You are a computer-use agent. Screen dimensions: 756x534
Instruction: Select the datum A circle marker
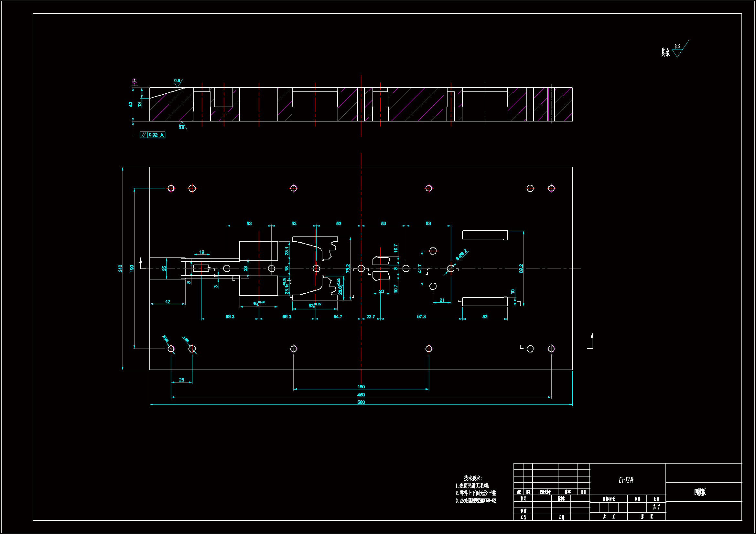(x=134, y=81)
